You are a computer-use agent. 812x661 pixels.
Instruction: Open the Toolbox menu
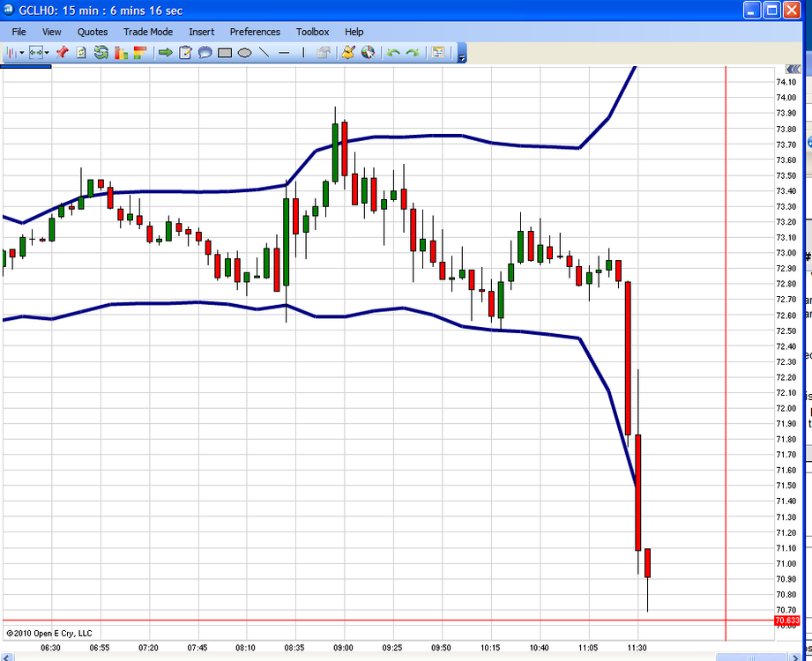point(312,32)
